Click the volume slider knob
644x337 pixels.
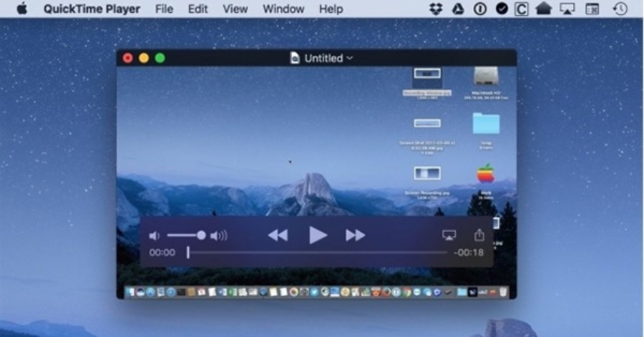pyautogui.click(x=201, y=235)
